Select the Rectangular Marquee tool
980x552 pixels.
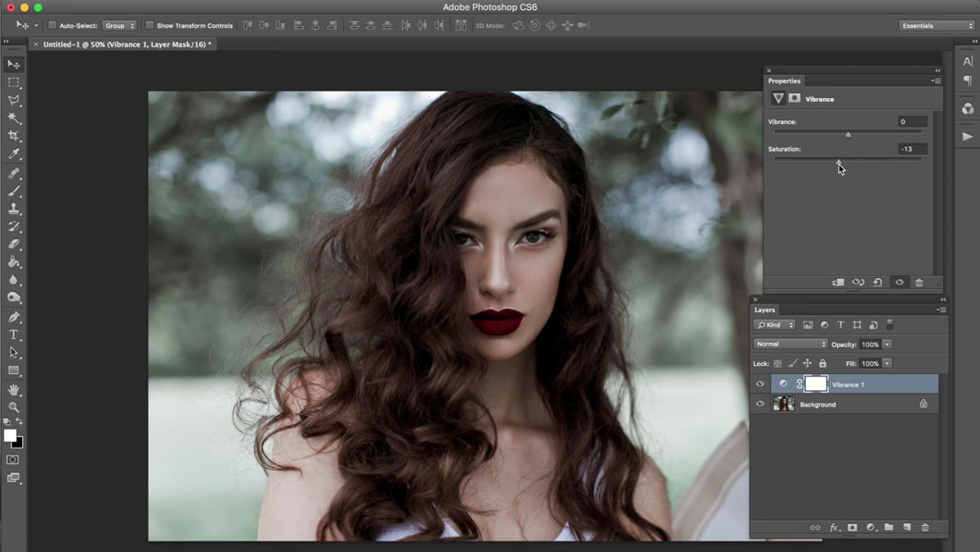coord(14,82)
